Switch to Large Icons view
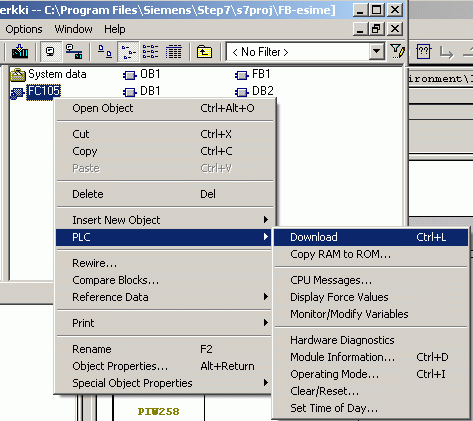473x421 pixels. point(105,52)
